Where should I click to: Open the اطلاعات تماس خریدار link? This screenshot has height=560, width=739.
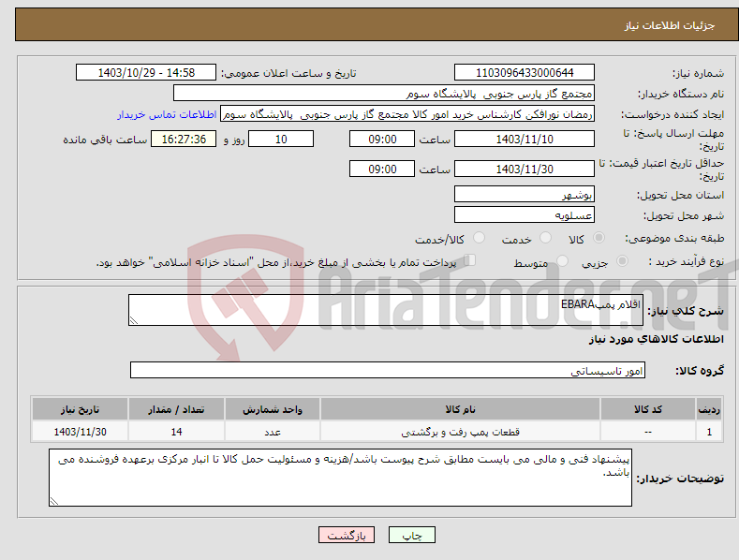coord(167,114)
